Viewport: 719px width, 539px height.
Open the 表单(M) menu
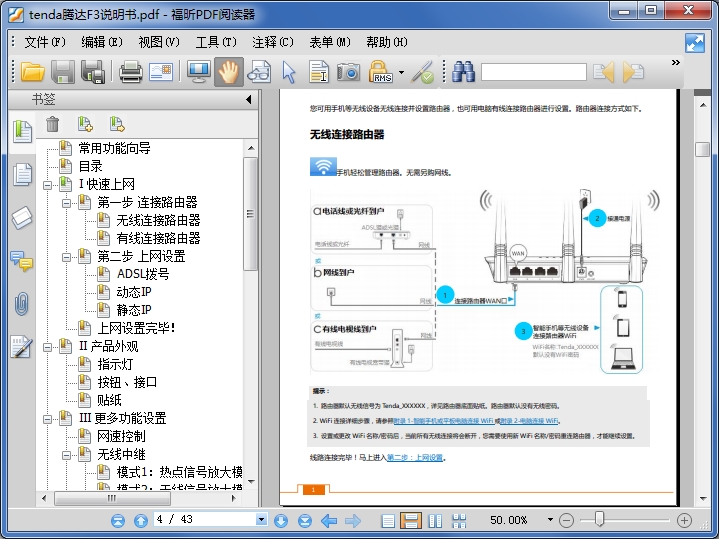click(x=330, y=42)
